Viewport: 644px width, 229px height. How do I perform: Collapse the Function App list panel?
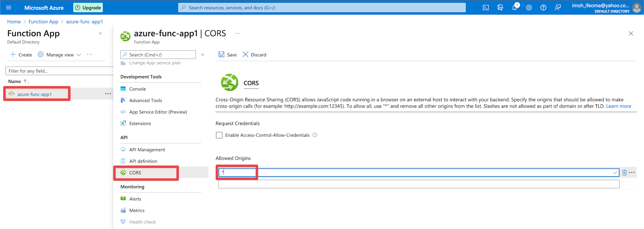[x=100, y=33]
